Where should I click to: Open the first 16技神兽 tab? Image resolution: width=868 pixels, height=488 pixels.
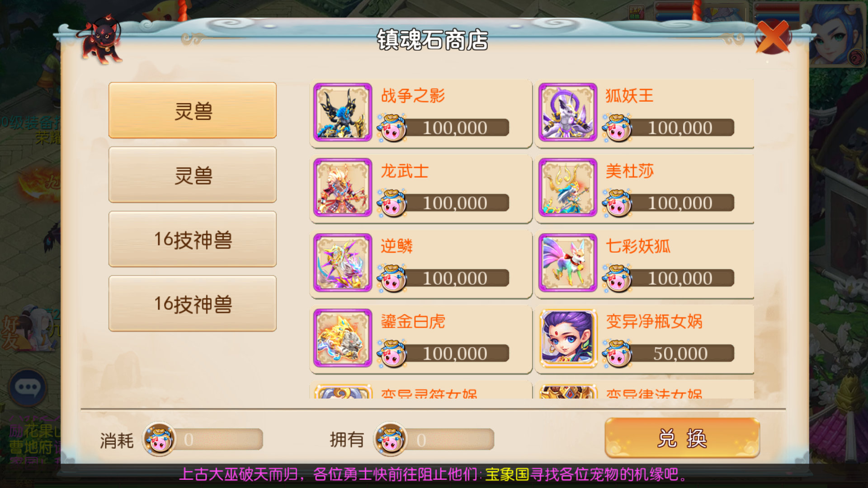(x=193, y=239)
